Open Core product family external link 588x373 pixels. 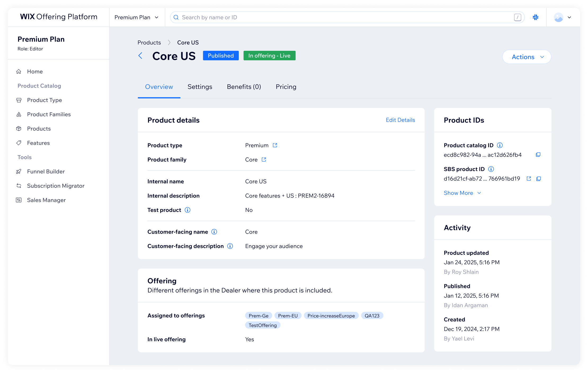(264, 160)
